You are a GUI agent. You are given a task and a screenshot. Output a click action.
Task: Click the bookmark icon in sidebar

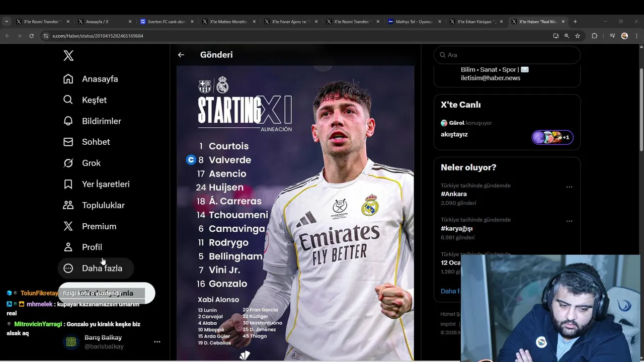tap(68, 184)
